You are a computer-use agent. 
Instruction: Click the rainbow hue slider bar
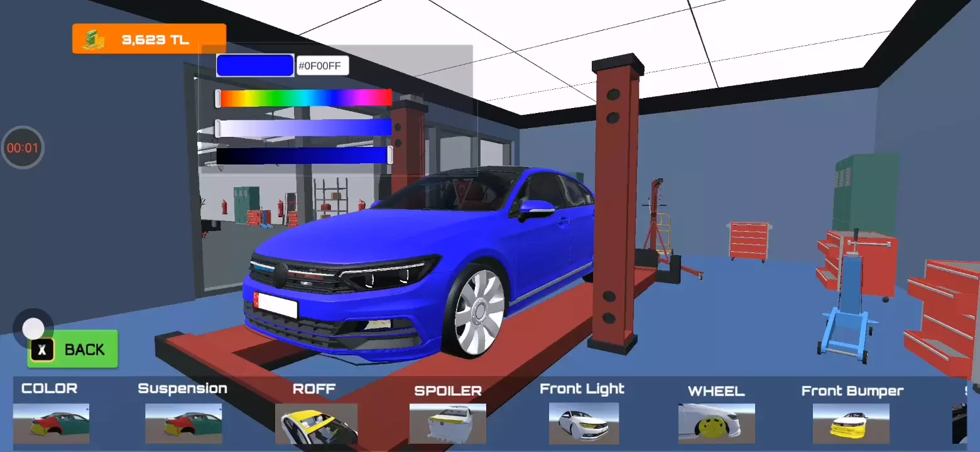point(305,98)
